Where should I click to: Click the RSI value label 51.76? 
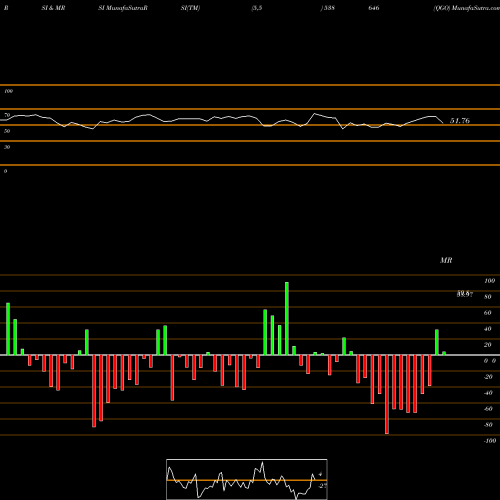(460, 121)
